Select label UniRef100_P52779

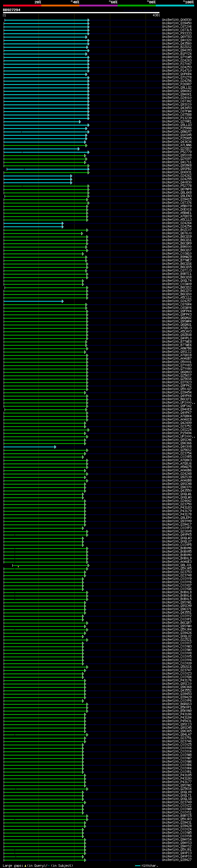pyautogui.click(x=177, y=152)
